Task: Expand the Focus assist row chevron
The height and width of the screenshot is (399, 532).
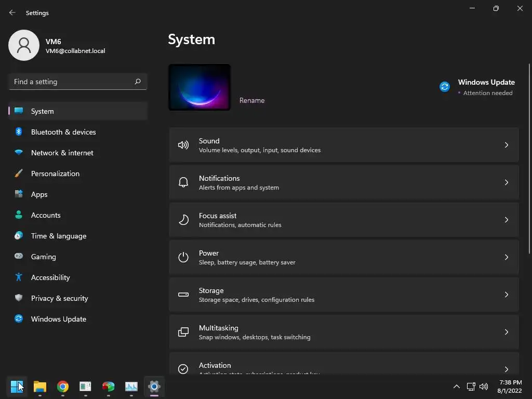Action: tap(506, 220)
